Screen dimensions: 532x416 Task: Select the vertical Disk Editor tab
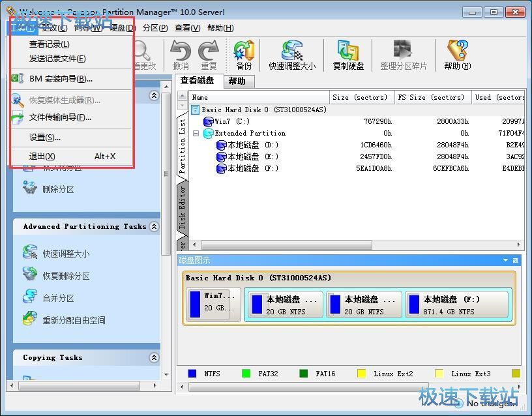(x=182, y=207)
